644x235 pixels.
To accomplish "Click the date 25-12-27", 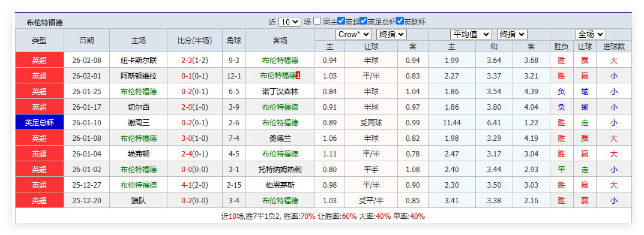I will pos(86,185).
